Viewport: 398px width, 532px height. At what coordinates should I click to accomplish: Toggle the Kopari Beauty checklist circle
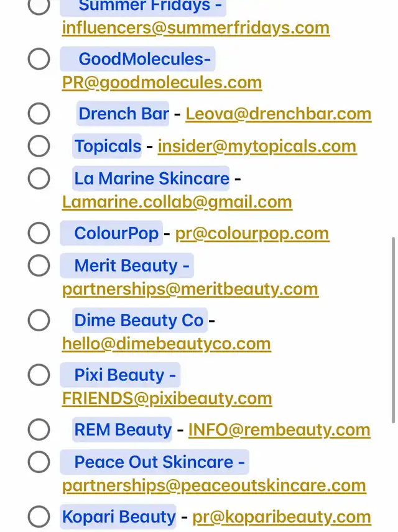[x=39, y=516]
